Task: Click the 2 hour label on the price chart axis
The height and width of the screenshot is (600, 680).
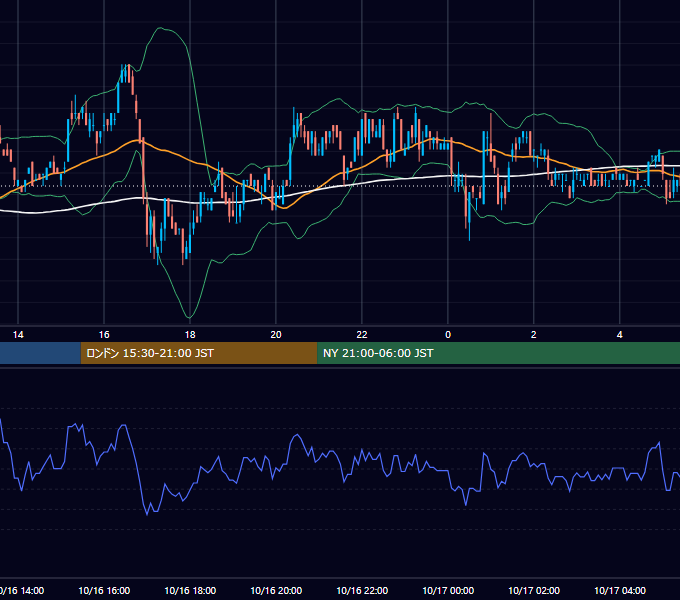Action: point(533,335)
